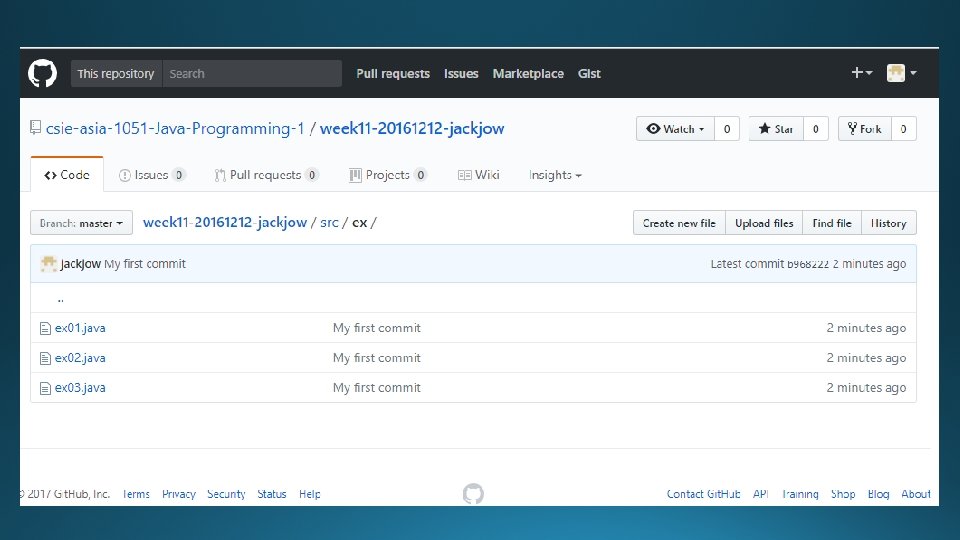The image size is (960, 540).
Task: Click Create new file button
Action: 679,223
